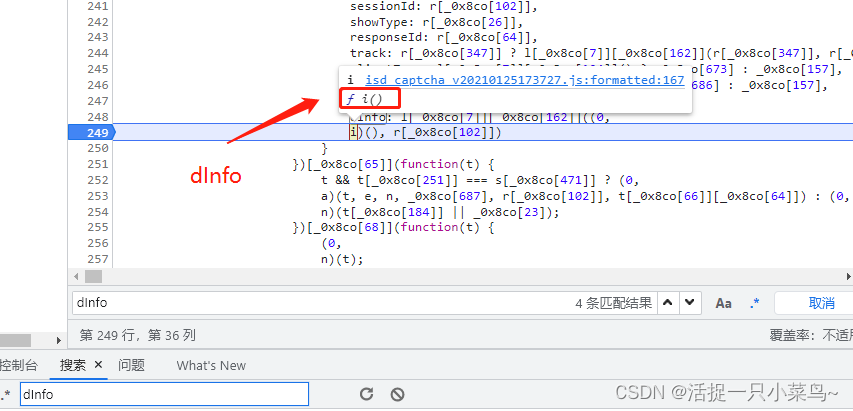The width and height of the screenshot is (853, 411).
Task: Click line number 252 in gutter
Action: (97, 180)
